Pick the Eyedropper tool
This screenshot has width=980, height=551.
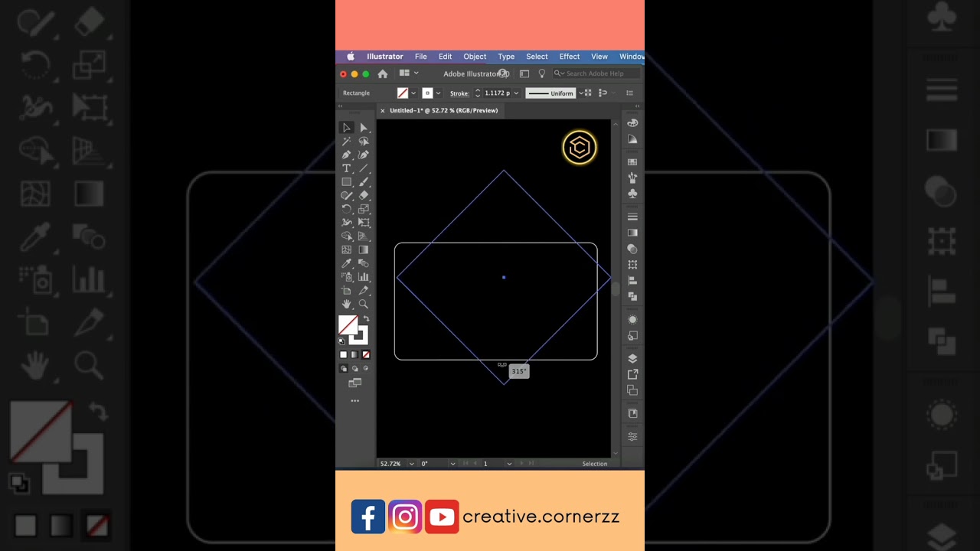346,263
